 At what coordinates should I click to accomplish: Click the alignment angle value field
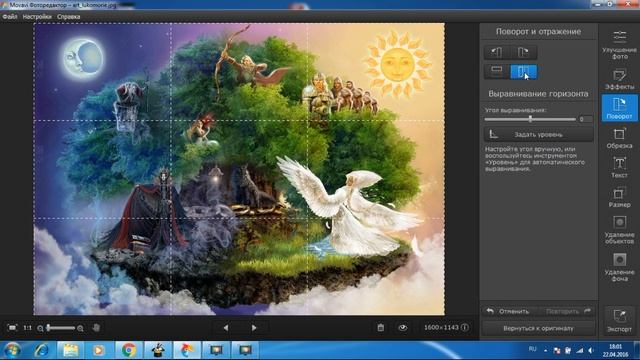point(585,119)
